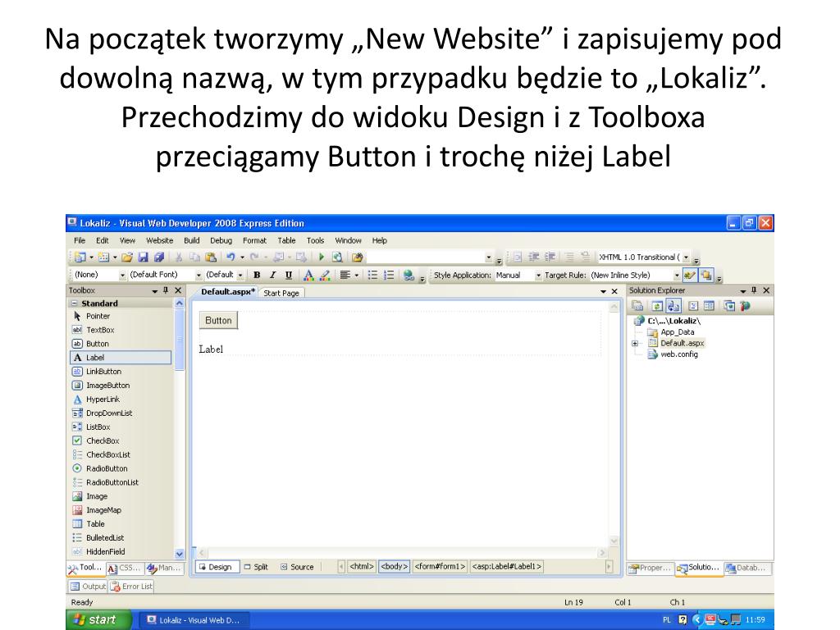
Task: Click the Button control on the design surface
Action: (218, 321)
